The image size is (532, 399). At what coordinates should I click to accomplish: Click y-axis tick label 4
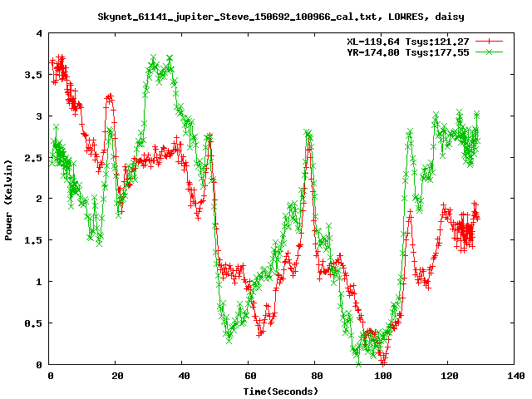click(x=39, y=33)
